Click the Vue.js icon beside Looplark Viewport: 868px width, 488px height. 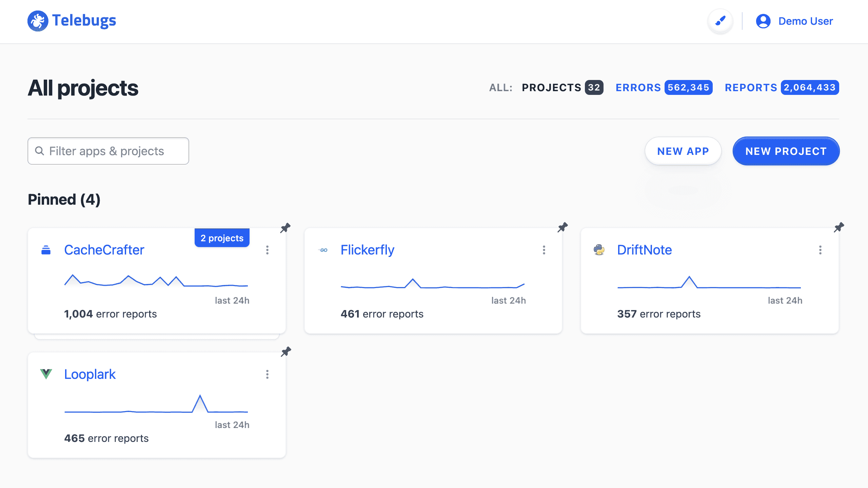tap(46, 374)
